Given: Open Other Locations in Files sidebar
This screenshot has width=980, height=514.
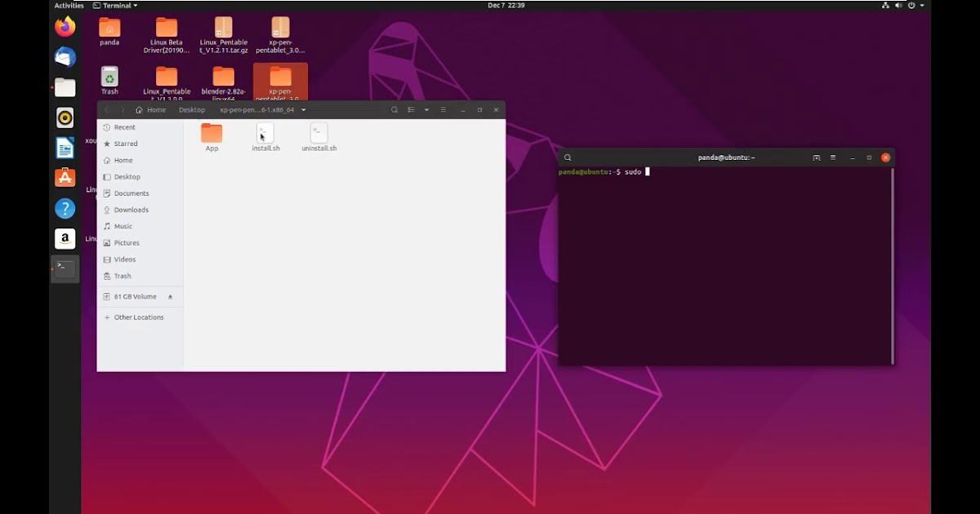Looking at the screenshot, I should pos(140,317).
